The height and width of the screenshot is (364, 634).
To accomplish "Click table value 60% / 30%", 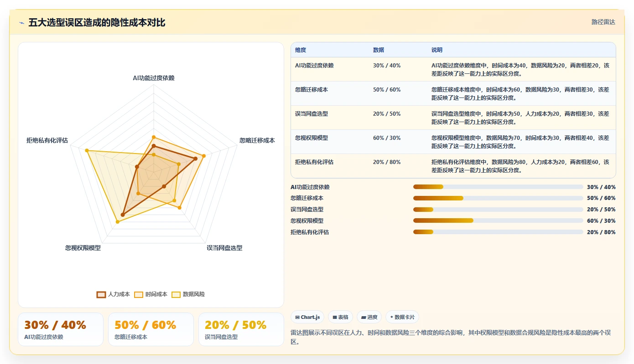I will 387,138.
